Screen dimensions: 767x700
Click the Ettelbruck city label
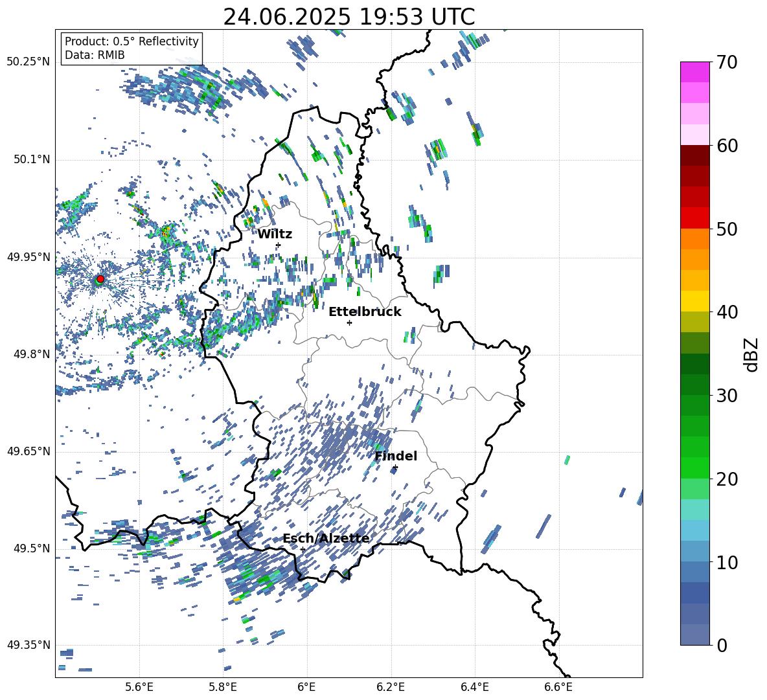pyautogui.click(x=365, y=312)
